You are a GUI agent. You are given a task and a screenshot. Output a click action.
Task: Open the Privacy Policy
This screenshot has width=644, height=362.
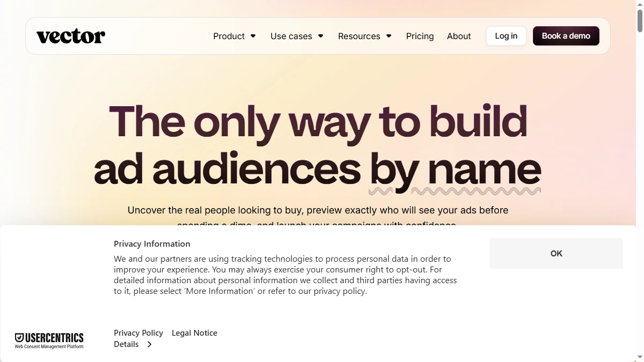[138, 333]
